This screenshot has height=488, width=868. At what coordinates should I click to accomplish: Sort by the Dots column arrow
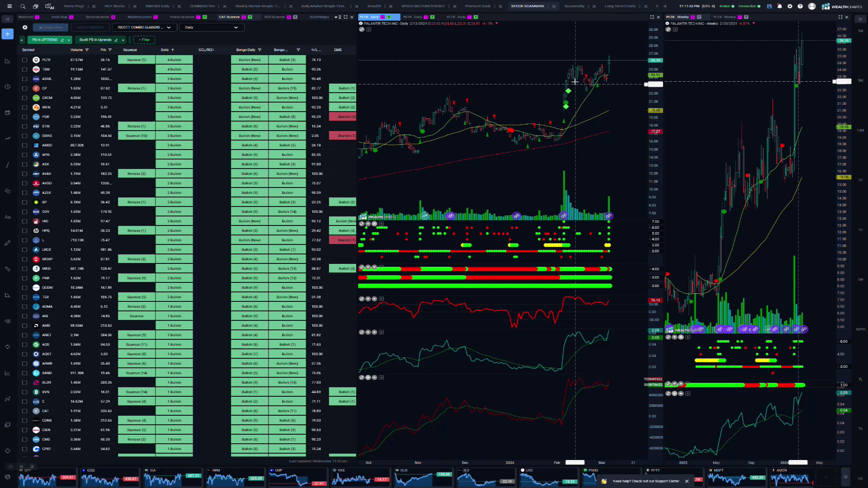point(172,50)
